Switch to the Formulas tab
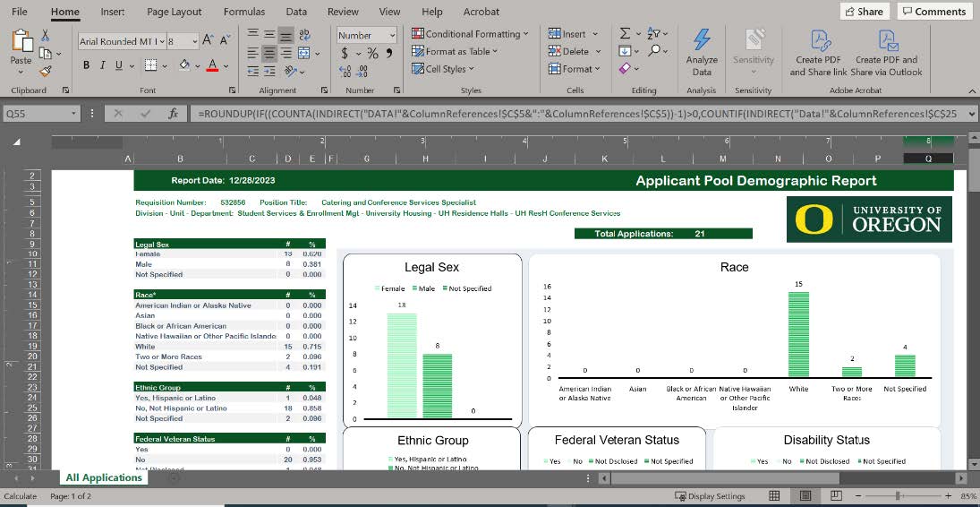The width and height of the screenshot is (980, 507). pos(244,12)
